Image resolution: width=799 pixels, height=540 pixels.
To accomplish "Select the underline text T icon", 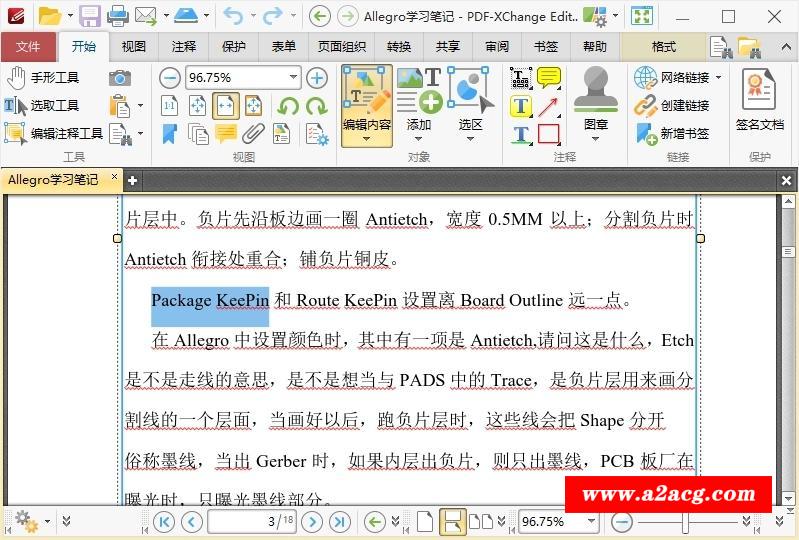I will tap(520, 134).
